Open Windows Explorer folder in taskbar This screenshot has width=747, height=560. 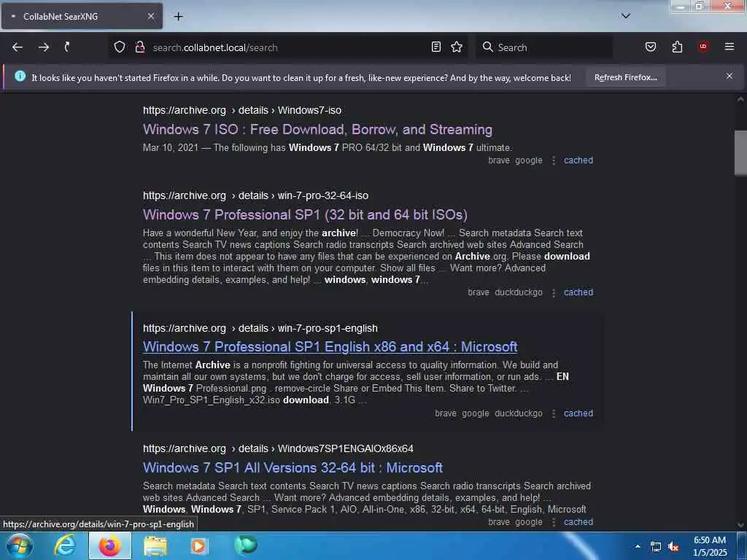(155, 545)
